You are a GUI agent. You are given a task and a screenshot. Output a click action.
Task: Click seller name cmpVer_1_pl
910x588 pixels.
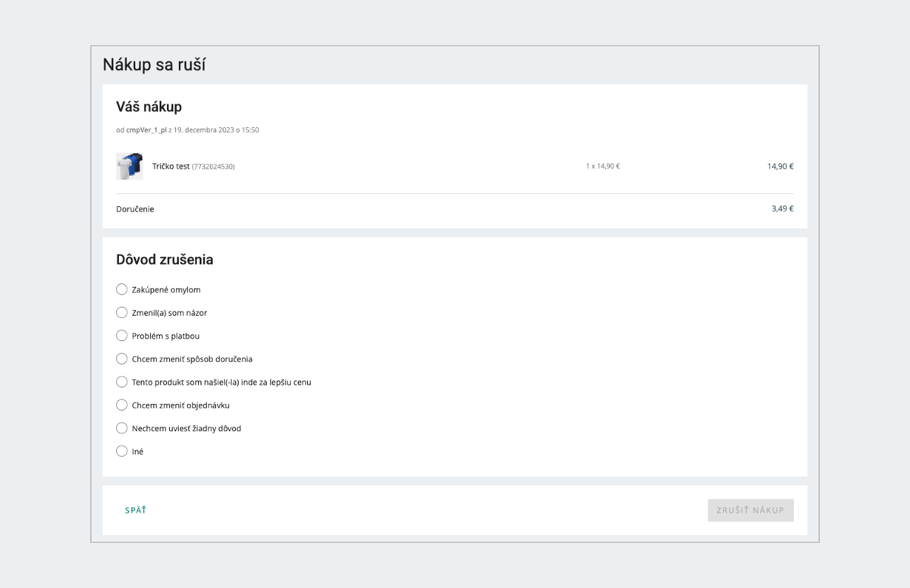146,130
